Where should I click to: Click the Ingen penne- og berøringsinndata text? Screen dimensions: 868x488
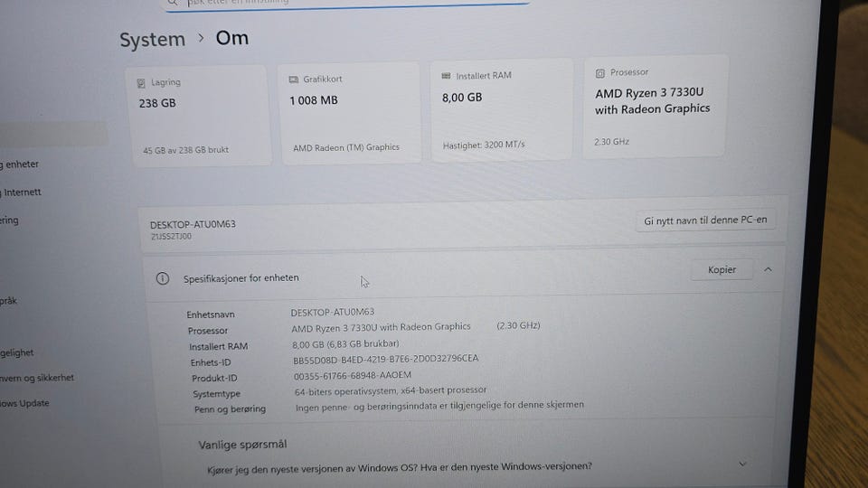439,406
